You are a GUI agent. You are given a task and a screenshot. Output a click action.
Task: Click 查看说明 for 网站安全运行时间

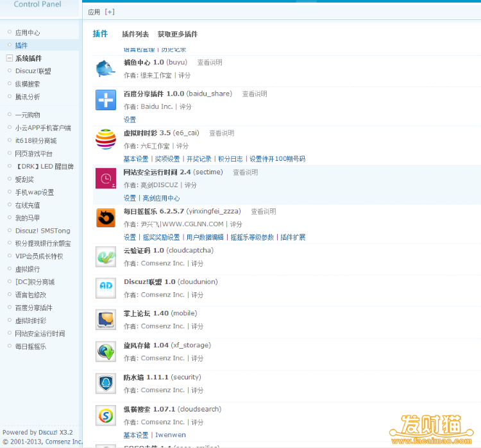(x=246, y=172)
